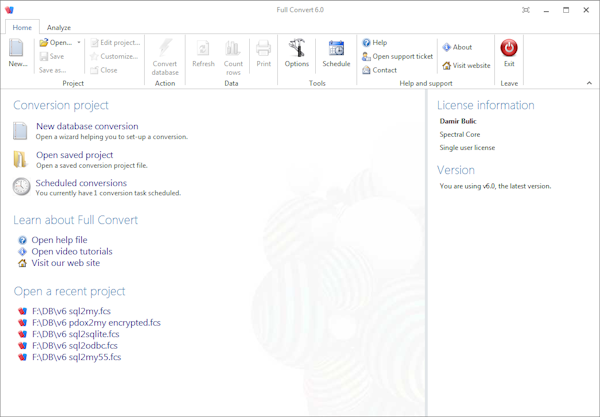The width and height of the screenshot is (600, 417).
Task: Open Scheduled conversions link
Action: pos(81,183)
